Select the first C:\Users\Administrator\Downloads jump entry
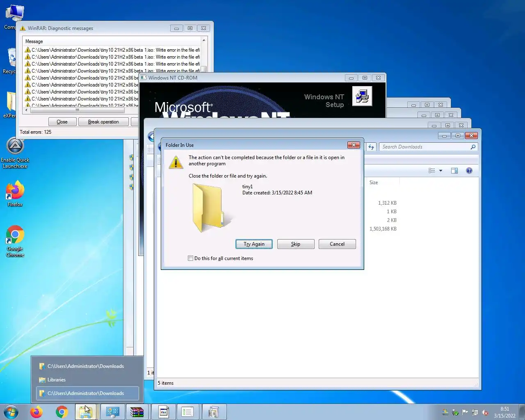Viewport: 525px width, 420px height. tap(87, 366)
